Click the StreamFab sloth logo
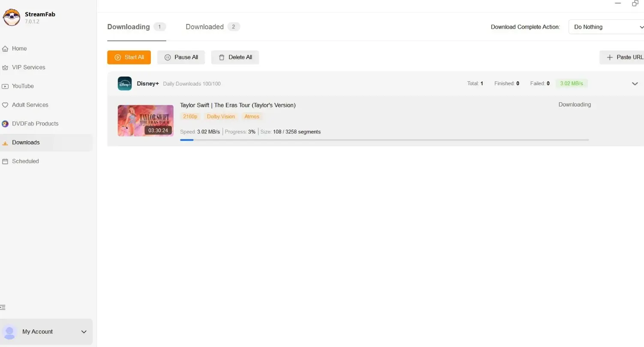Screen dimensions: 644x347 (11, 17)
